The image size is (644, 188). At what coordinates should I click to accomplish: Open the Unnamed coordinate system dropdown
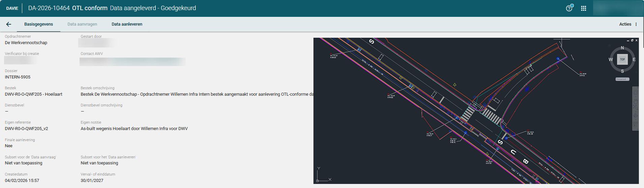point(622,79)
